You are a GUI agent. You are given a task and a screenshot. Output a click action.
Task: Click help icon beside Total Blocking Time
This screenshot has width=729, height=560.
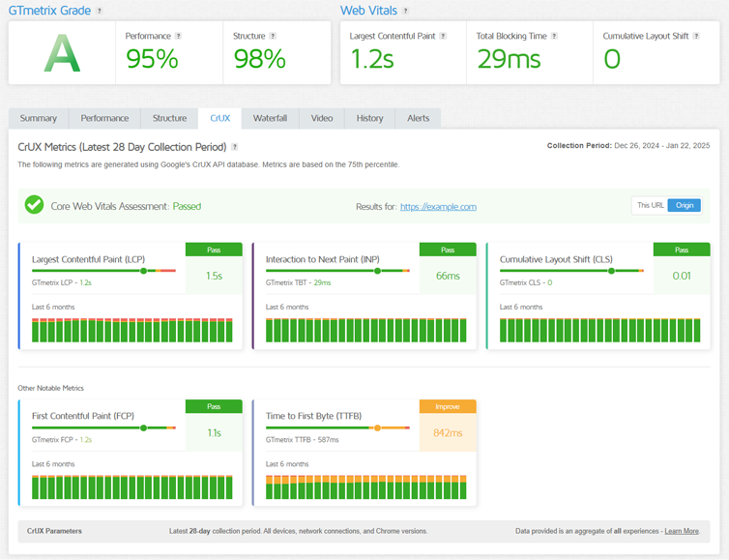pos(554,36)
